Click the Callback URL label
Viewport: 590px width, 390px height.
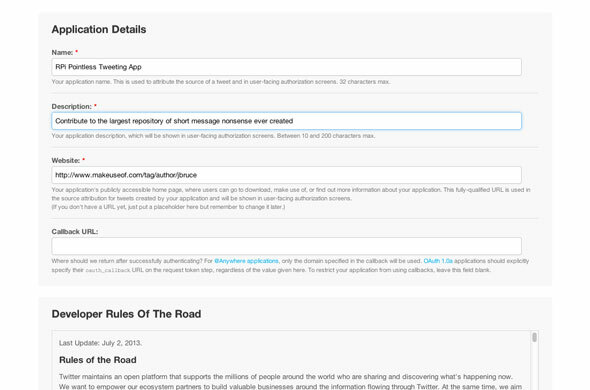(x=75, y=232)
